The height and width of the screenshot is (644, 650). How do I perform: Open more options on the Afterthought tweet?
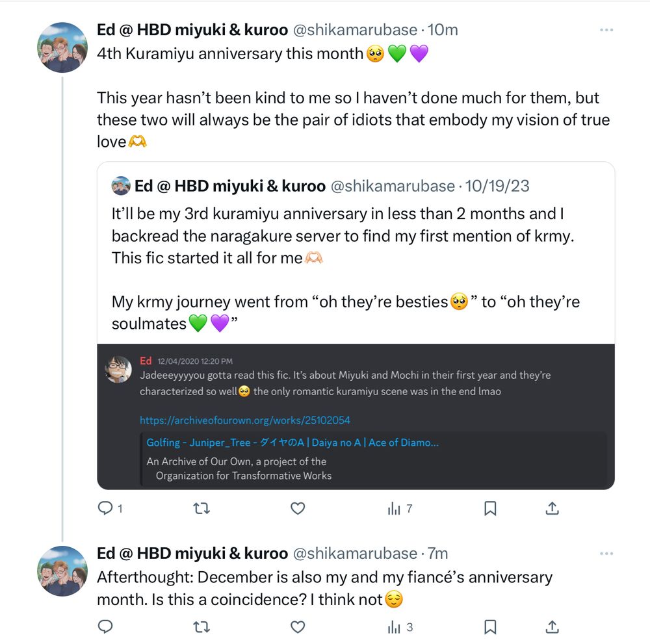coord(606,554)
